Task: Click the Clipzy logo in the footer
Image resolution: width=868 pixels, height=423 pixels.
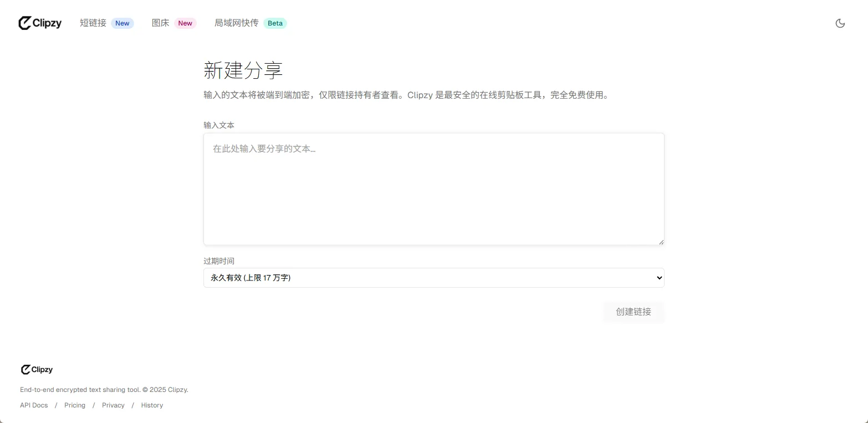Action: (x=37, y=370)
